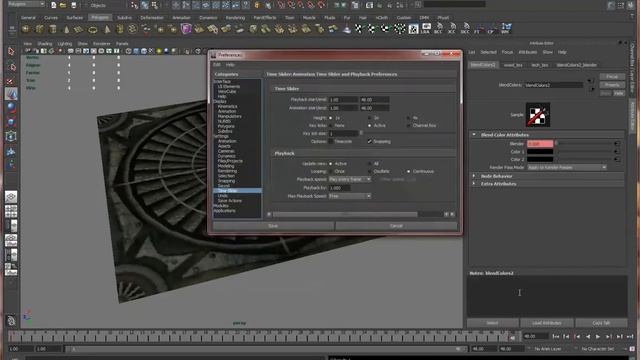Play backwards on playback controls
This screenshot has width=640, height=360.
coord(588,337)
